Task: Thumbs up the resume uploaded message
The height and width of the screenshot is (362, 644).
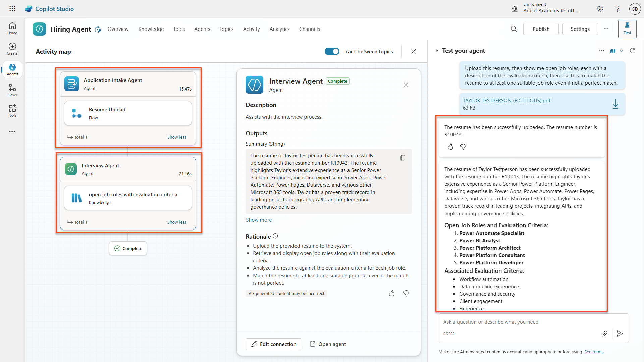Action: (450, 147)
